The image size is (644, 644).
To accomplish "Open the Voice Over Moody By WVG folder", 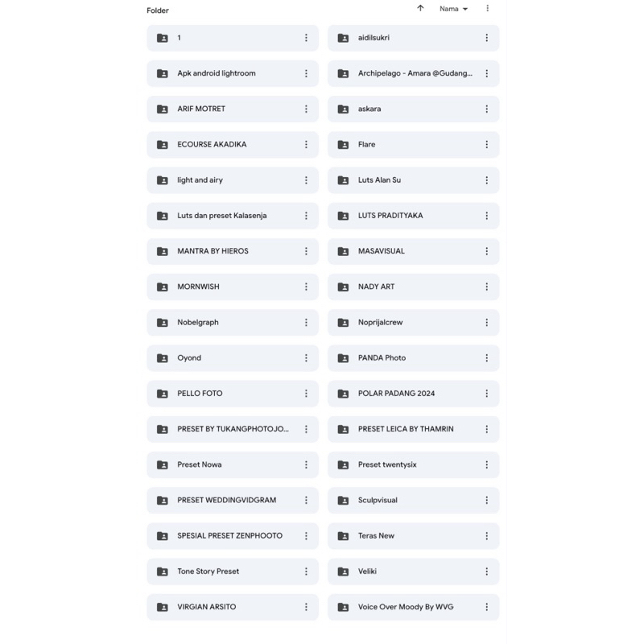I will point(406,607).
